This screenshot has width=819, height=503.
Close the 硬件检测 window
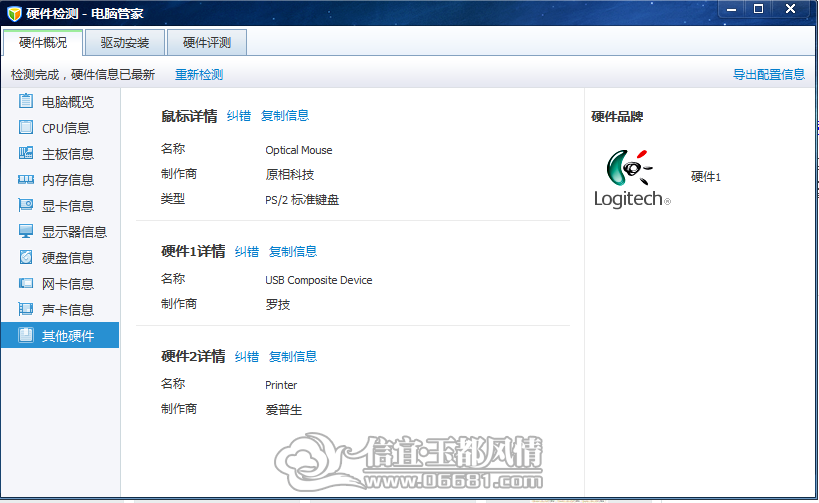[790, 9]
